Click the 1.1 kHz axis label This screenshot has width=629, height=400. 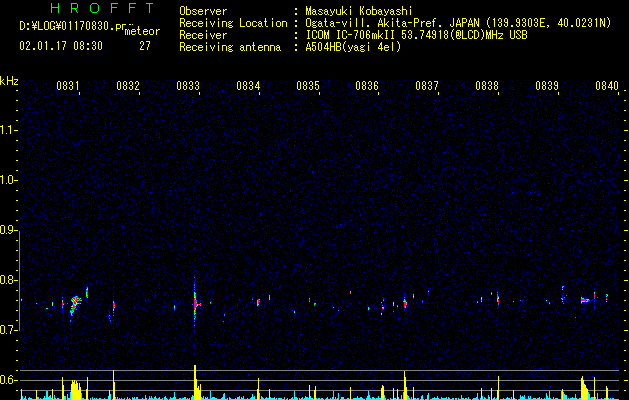coord(9,130)
